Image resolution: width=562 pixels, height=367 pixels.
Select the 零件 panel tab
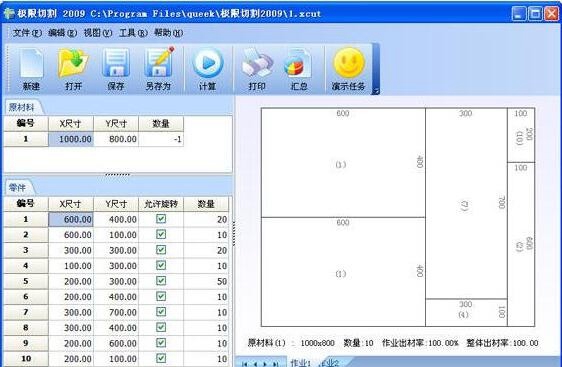pos(17,187)
